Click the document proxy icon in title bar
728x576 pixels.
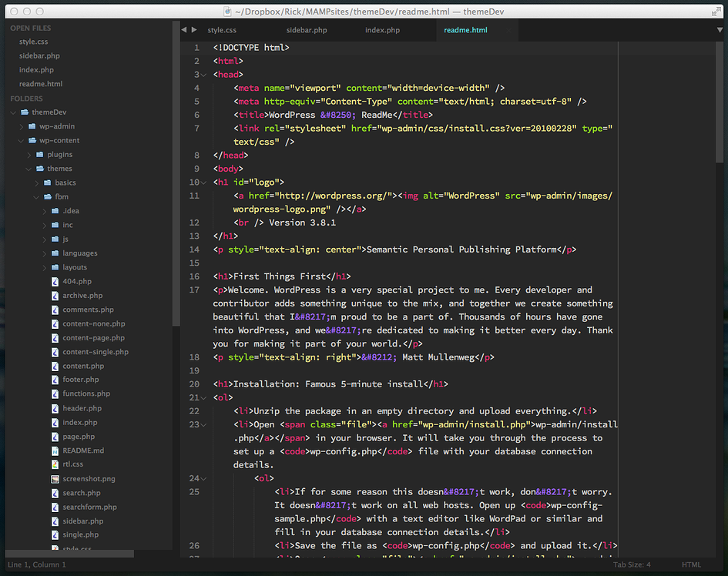pyautogui.click(x=227, y=12)
